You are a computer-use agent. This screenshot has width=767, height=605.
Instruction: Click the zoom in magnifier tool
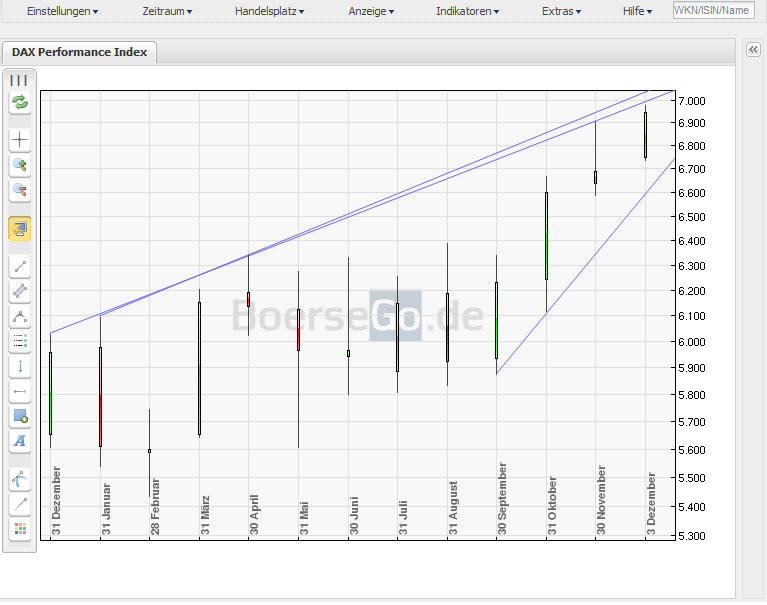click(x=20, y=165)
